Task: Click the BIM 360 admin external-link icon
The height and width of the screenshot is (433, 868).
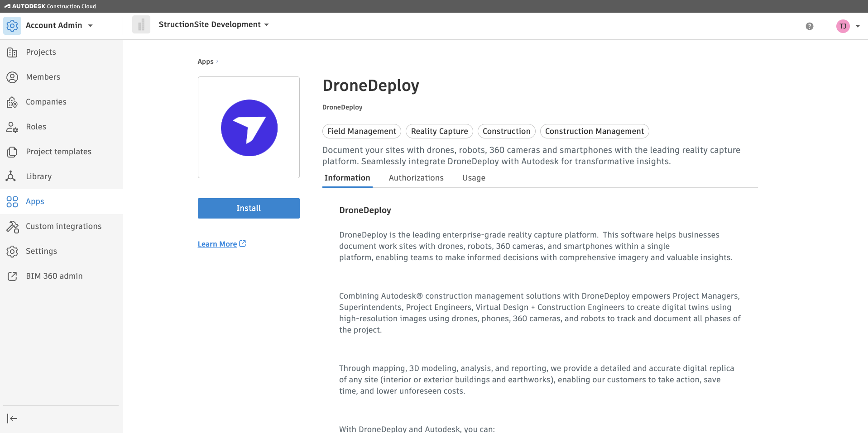Action: click(12, 276)
